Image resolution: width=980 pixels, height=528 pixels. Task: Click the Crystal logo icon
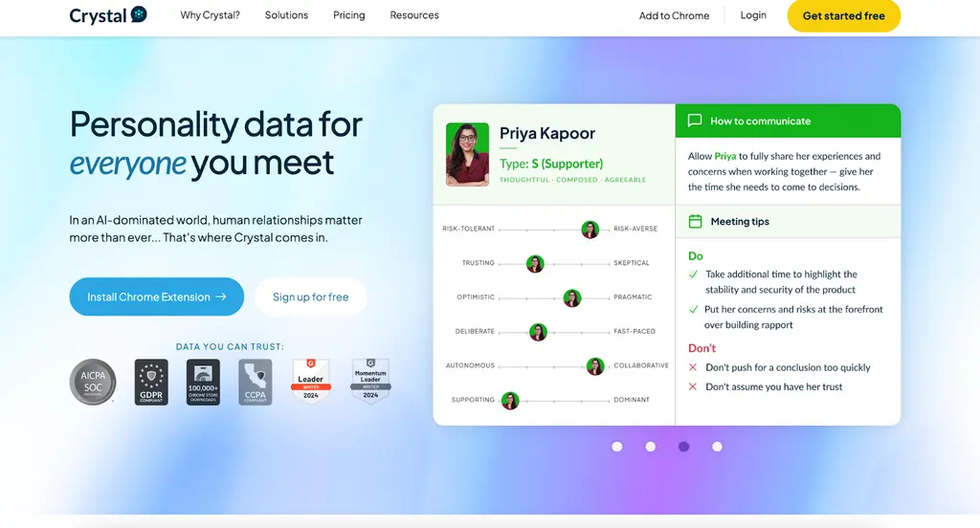click(x=139, y=14)
